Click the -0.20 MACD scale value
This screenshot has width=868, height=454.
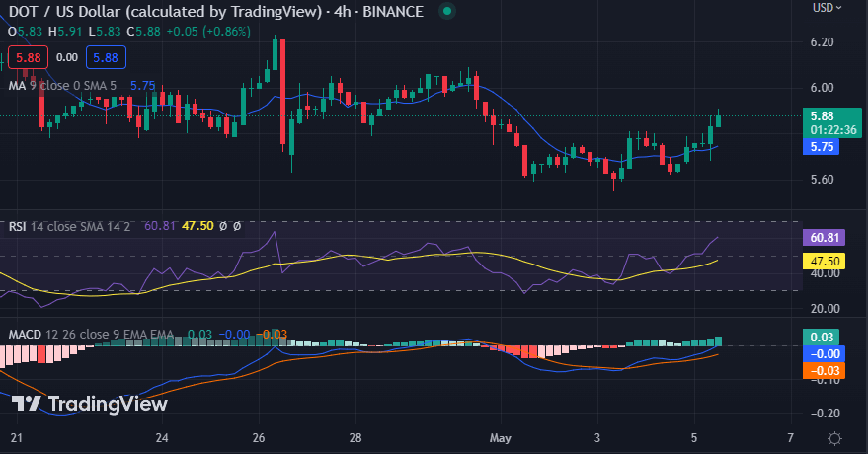coord(825,414)
